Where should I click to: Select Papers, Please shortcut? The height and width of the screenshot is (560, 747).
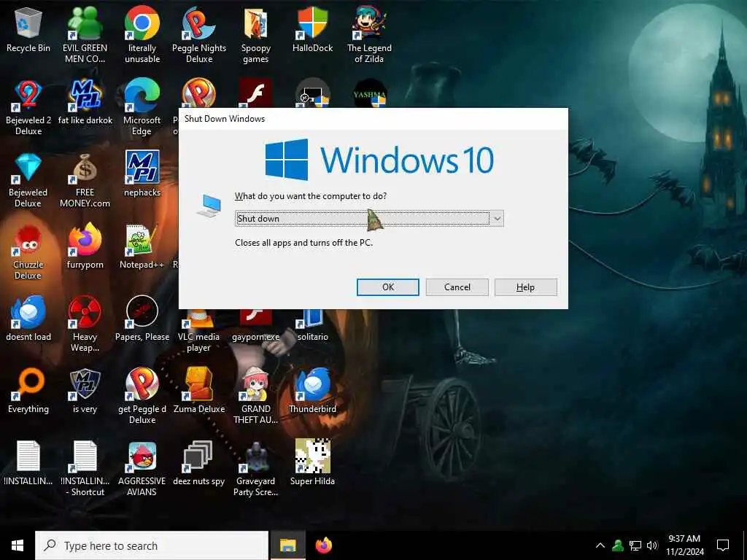coord(142,318)
